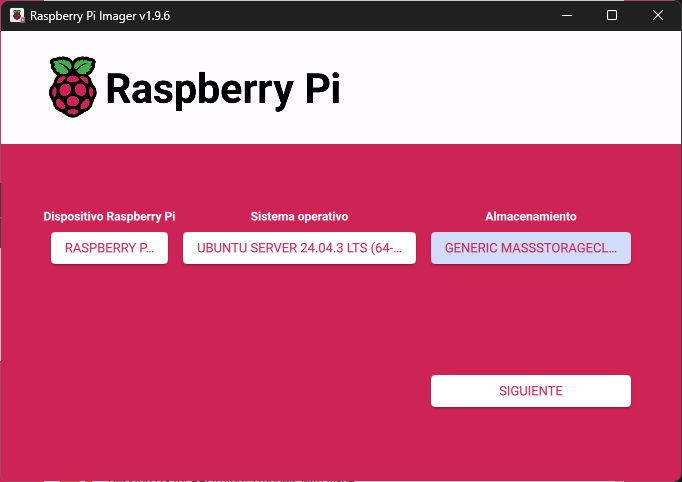
Task: Click the "Sistema operativo" label
Action: click(x=299, y=216)
